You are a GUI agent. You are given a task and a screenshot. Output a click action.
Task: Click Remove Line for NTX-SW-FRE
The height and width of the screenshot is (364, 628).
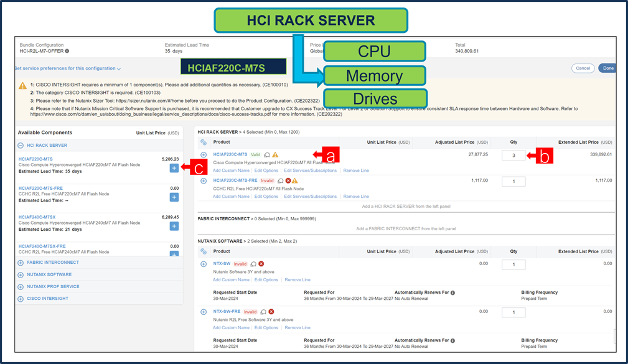coord(298,327)
